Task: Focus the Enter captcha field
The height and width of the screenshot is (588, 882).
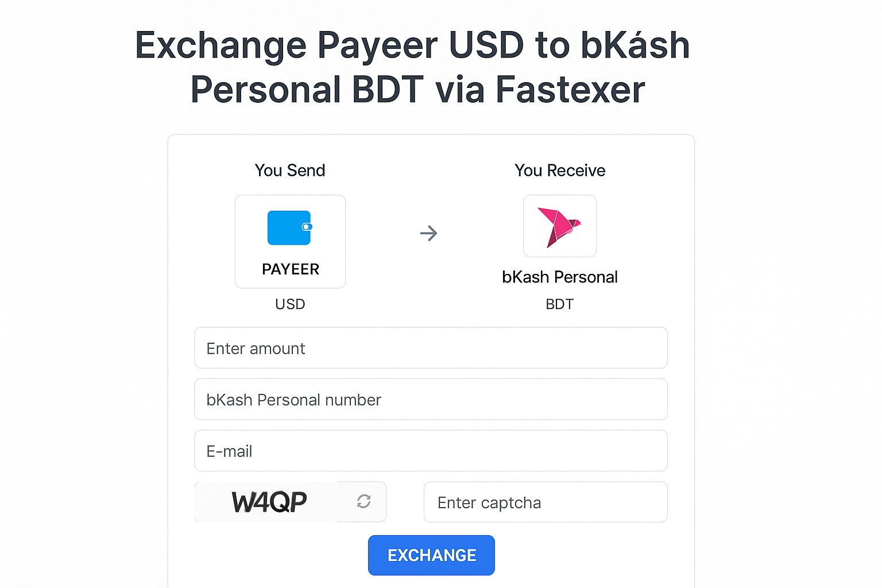Action: pos(546,502)
